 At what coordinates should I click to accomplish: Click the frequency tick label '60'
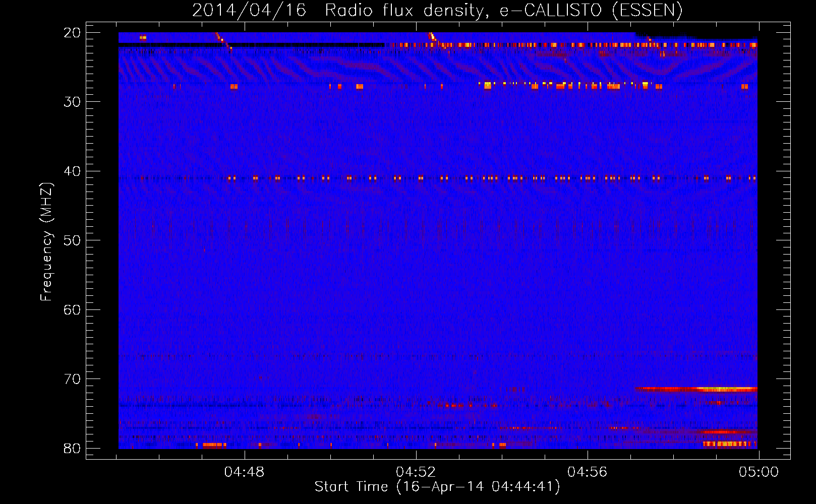(x=72, y=309)
